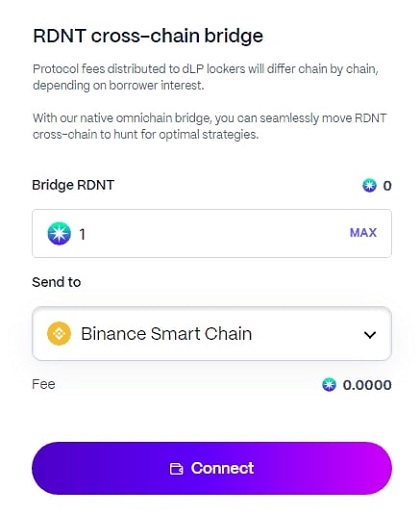Screen dimensions: 420x515
Task: Expand the chain selector chevron arrow
Action: pyautogui.click(x=370, y=334)
